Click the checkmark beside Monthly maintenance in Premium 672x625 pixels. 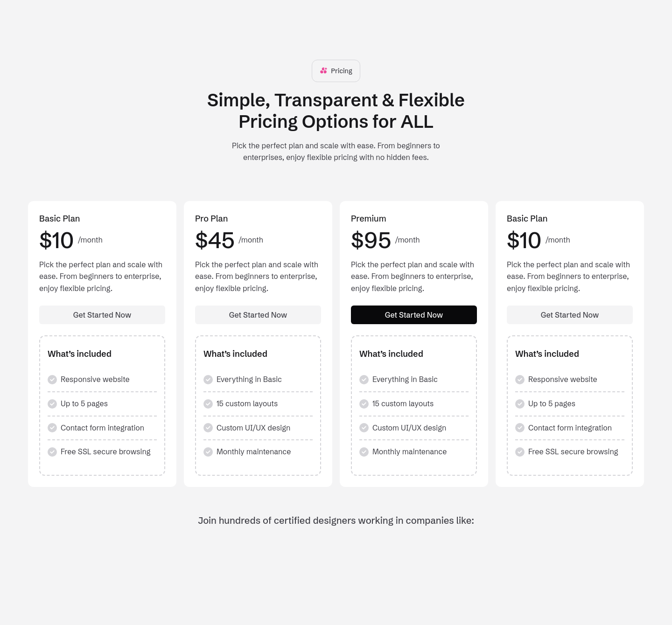[364, 452]
